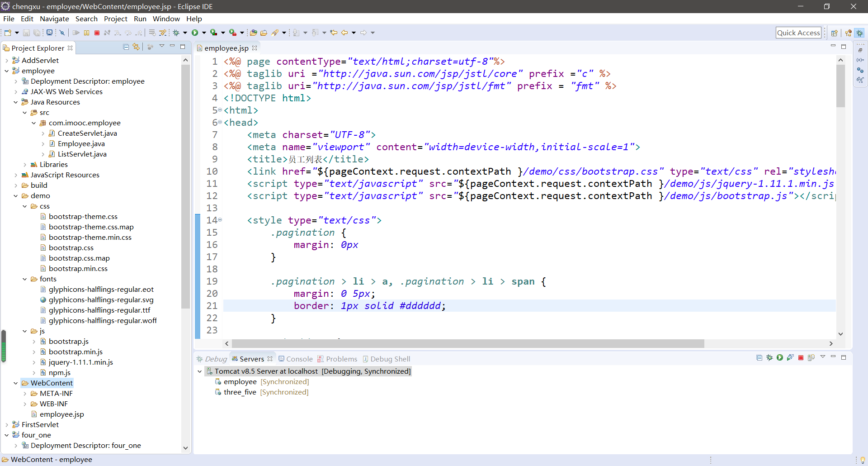Screen dimensions: 868x466
Task: Toggle Link with Editor in Project Explorer
Action: [x=136, y=47]
